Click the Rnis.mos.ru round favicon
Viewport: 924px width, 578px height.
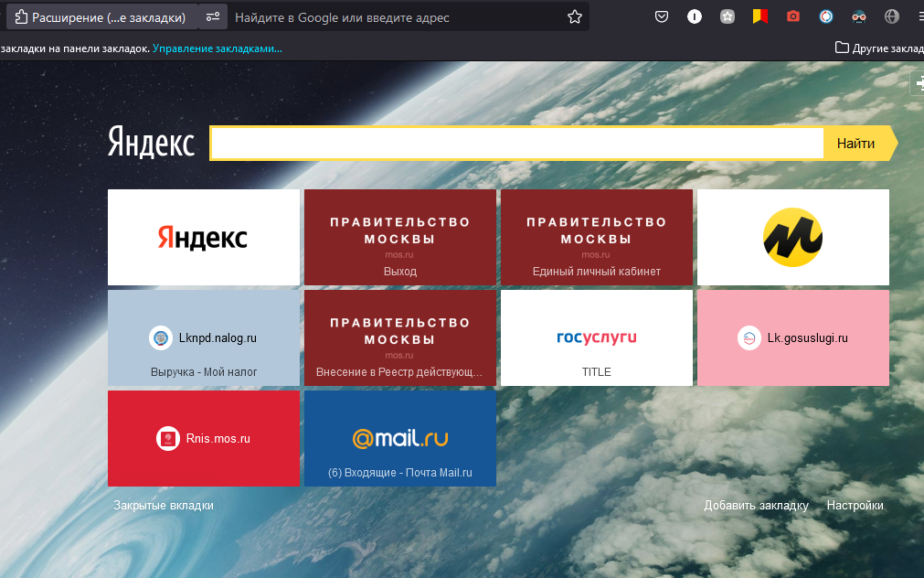[x=168, y=439]
